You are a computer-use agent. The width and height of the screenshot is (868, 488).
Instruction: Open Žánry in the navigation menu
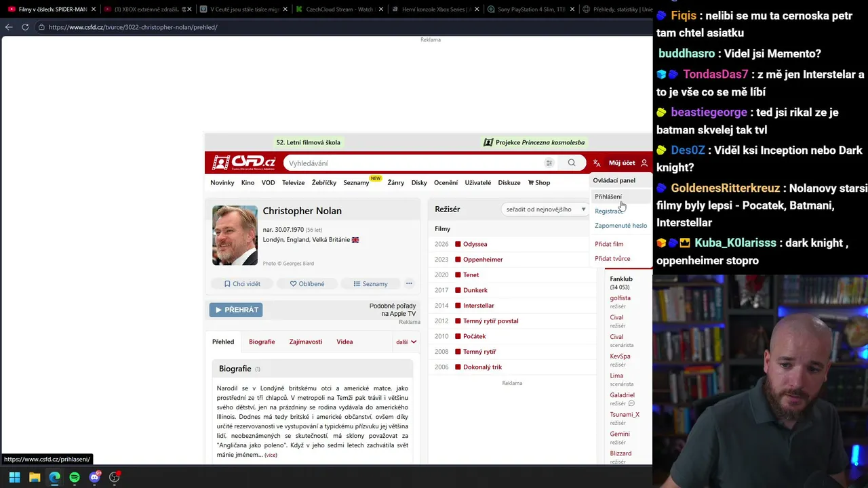(x=396, y=182)
